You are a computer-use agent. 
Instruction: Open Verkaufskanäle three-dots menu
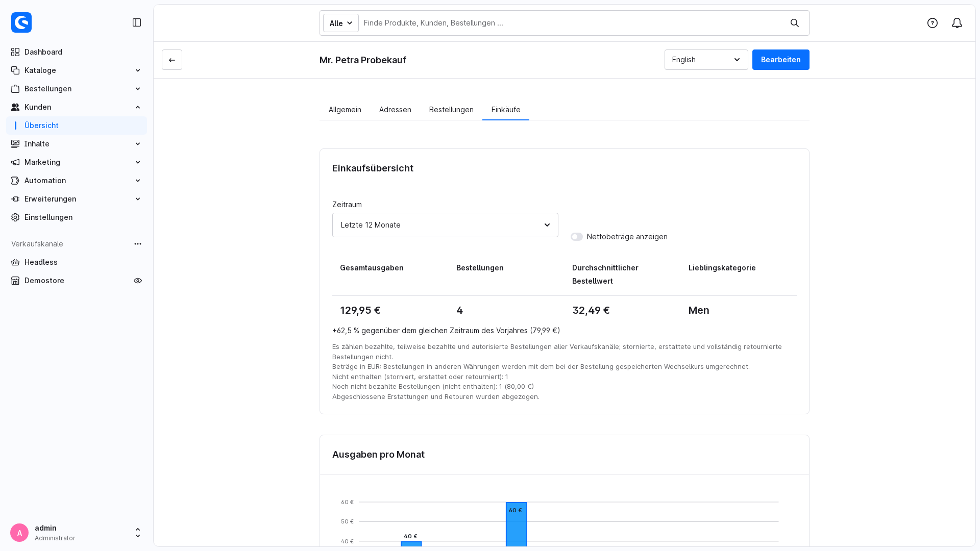click(x=138, y=244)
